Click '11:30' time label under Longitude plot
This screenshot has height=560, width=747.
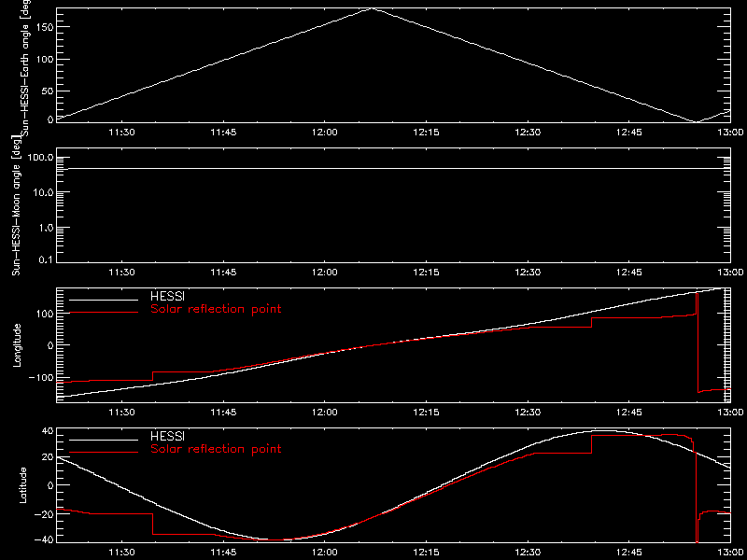click(x=122, y=412)
